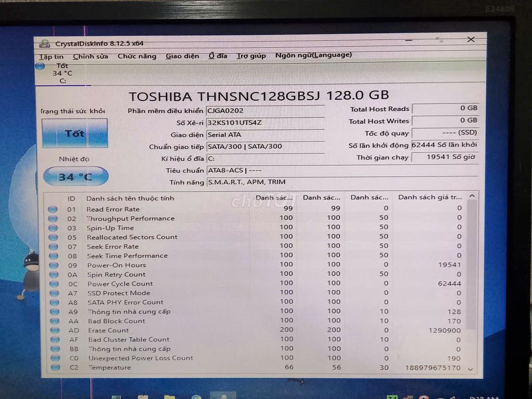This screenshot has height=399, width=532.
Task: Open File Explorer on the taskbar
Action: (x=169, y=396)
